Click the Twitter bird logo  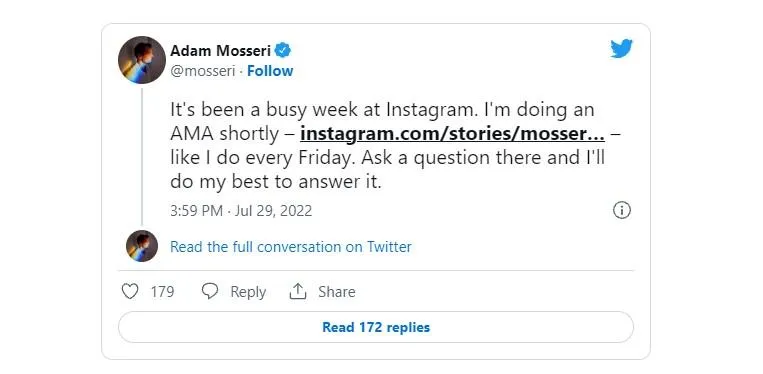point(621,49)
